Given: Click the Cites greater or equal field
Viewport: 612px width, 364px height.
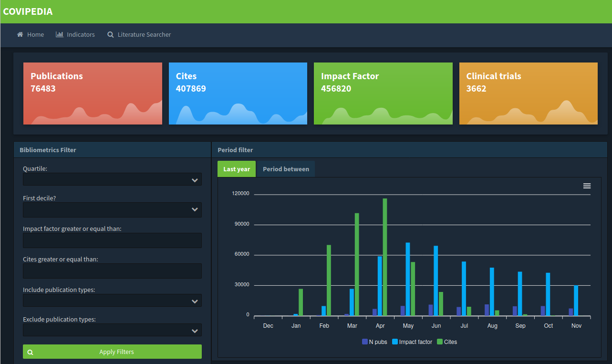Looking at the screenshot, I should click(112, 271).
